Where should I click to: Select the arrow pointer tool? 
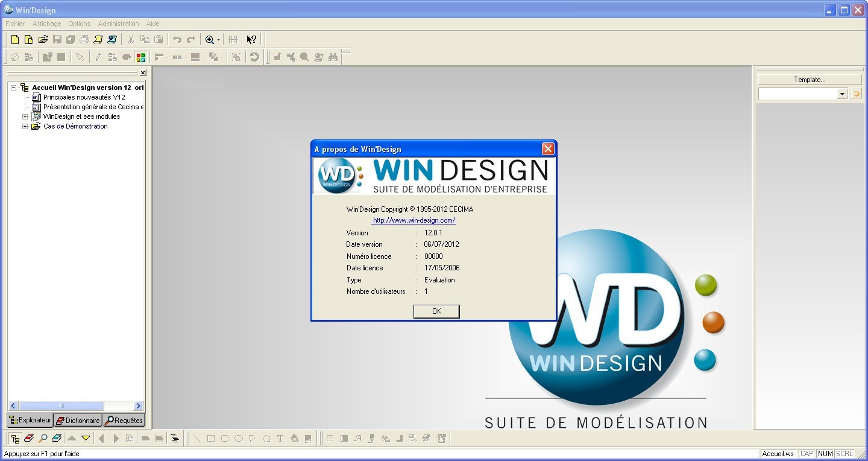click(x=80, y=57)
